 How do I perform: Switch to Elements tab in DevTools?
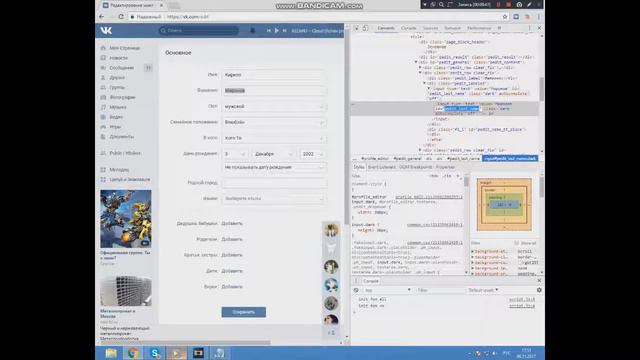pyautogui.click(x=386, y=28)
